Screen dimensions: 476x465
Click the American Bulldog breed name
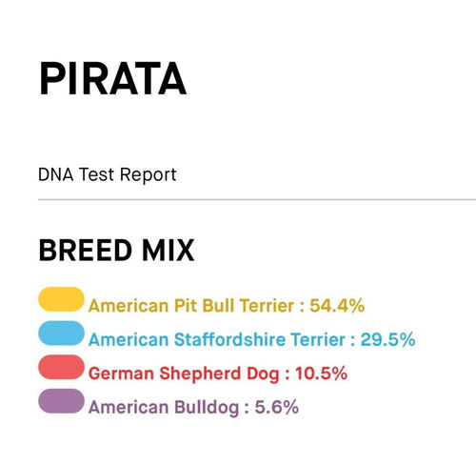click(164, 408)
